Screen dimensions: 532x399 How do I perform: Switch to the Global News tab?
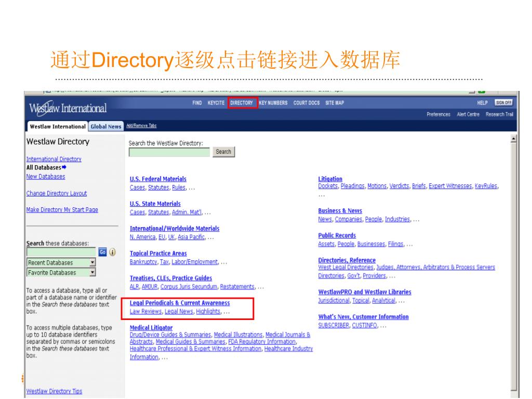coord(106,127)
